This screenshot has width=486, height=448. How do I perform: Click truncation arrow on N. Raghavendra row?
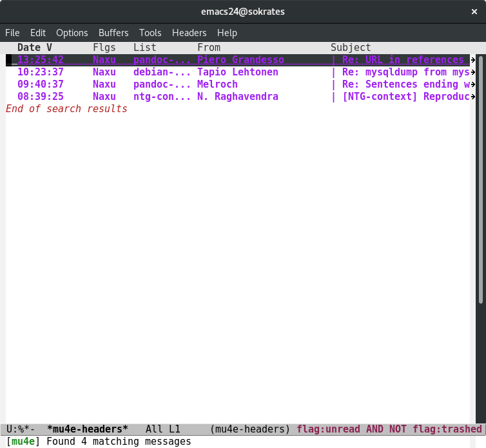pyautogui.click(x=472, y=97)
